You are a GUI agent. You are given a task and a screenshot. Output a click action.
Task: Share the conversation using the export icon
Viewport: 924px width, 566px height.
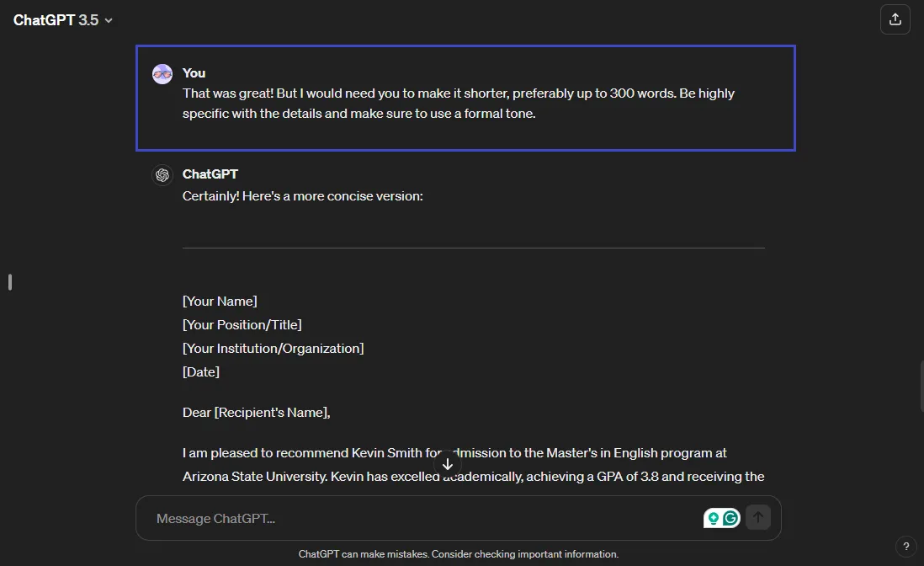895,19
